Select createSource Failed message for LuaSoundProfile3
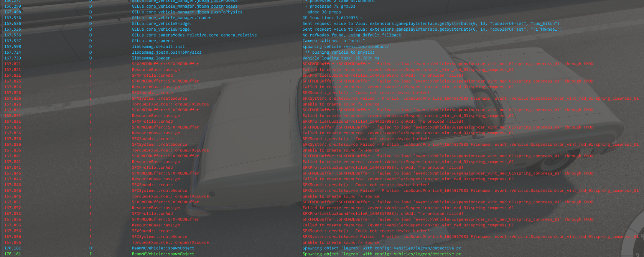The image size is (644, 257). pos(471,98)
